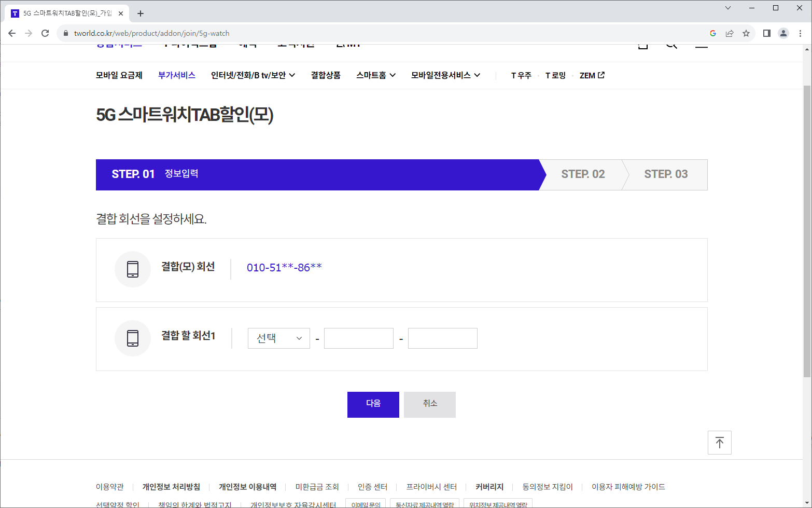Open Chrome three-dot menu
Screen dimensions: 812x508
click(x=800, y=33)
